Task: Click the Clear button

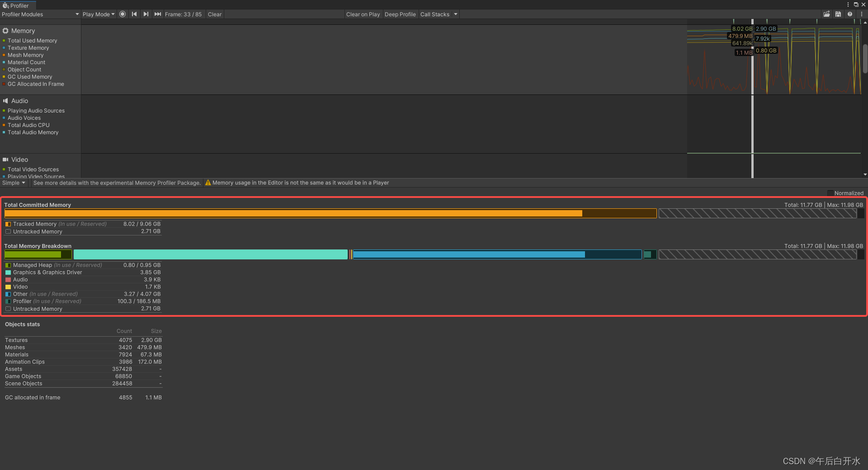Action: [x=214, y=14]
